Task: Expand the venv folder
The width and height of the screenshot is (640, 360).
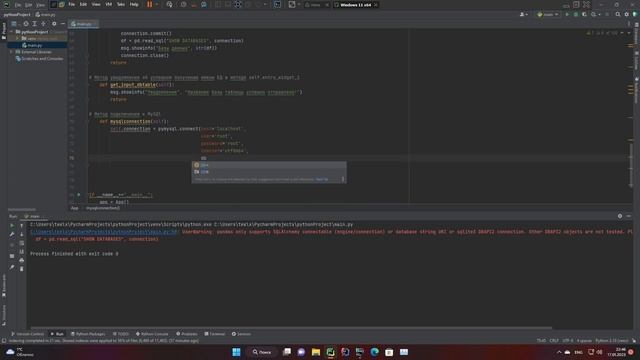Action: 18,38
